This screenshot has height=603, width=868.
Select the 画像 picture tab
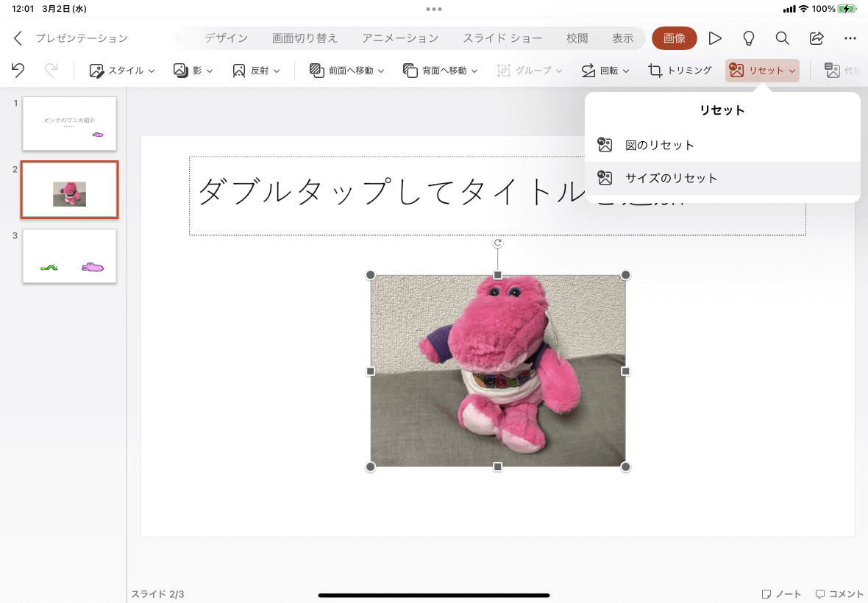click(x=675, y=38)
